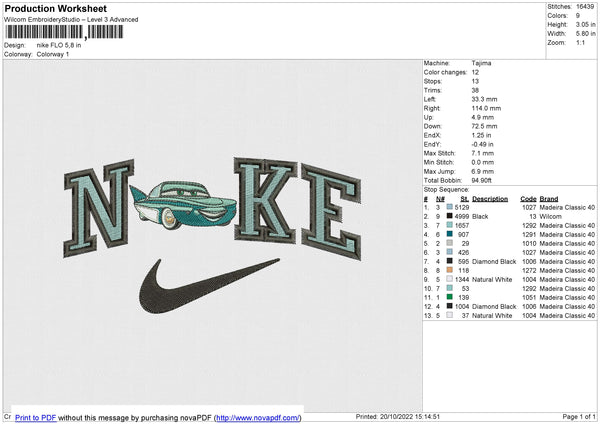
Task: Select the Colorway 1 value
Action: (53, 54)
